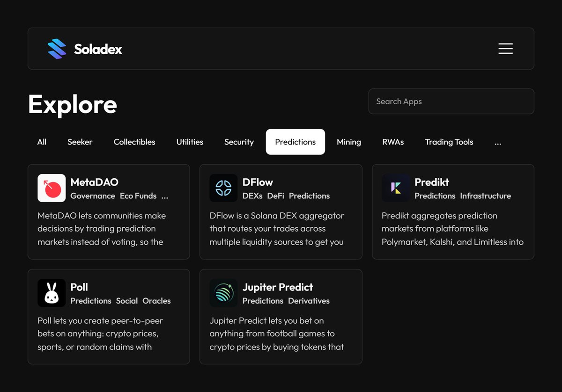
Task: Click the Soladex logo icon
Action: point(57,49)
